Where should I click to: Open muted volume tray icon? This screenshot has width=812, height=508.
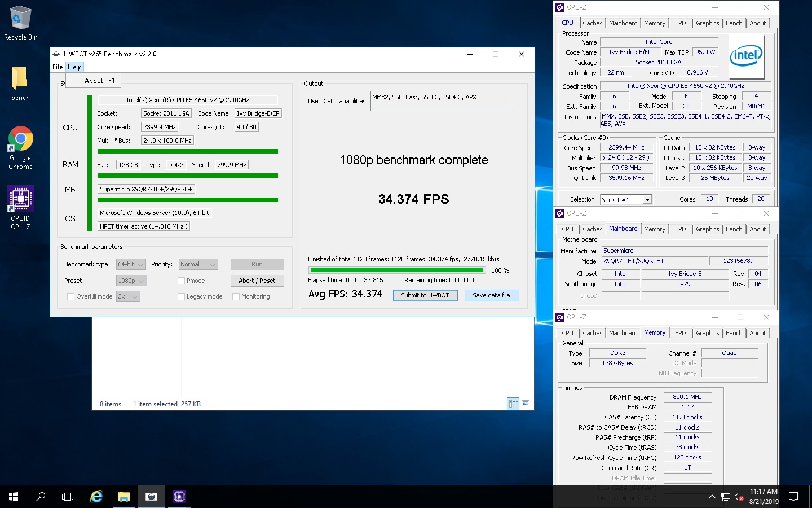(x=739, y=497)
